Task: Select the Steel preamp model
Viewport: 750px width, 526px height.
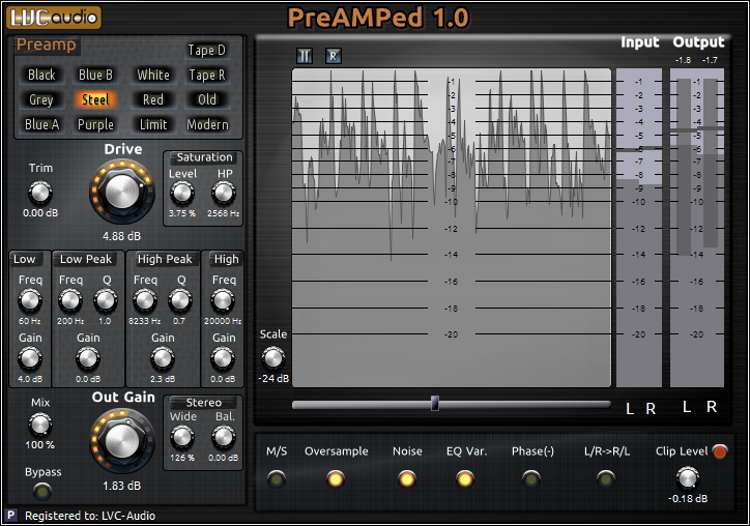Action: [96, 100]
